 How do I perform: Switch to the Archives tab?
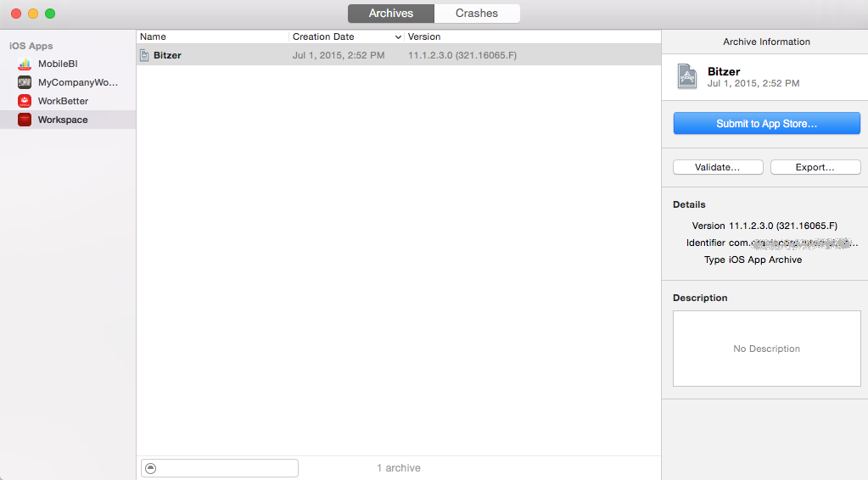click(391, 14)
